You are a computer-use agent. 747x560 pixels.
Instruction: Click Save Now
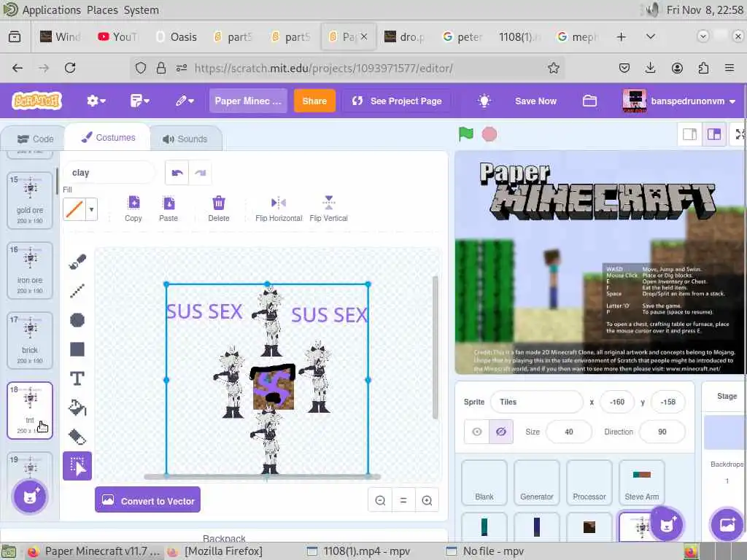tap(535, 101)
